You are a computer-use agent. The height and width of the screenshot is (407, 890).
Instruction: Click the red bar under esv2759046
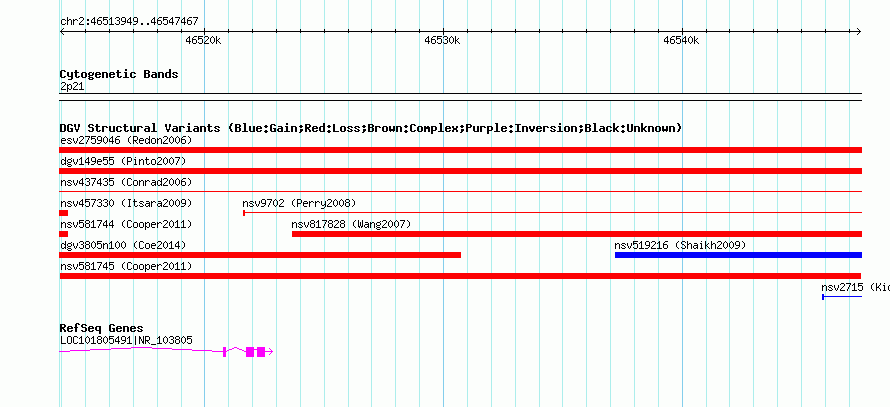(461, 150)
